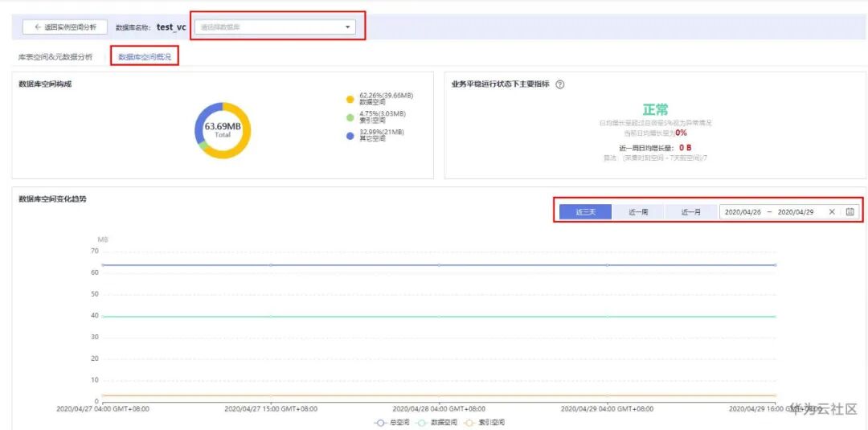This screenshot has height=430, width=868.
Task: Click the 正常 status text
Action: click(656, 109)
